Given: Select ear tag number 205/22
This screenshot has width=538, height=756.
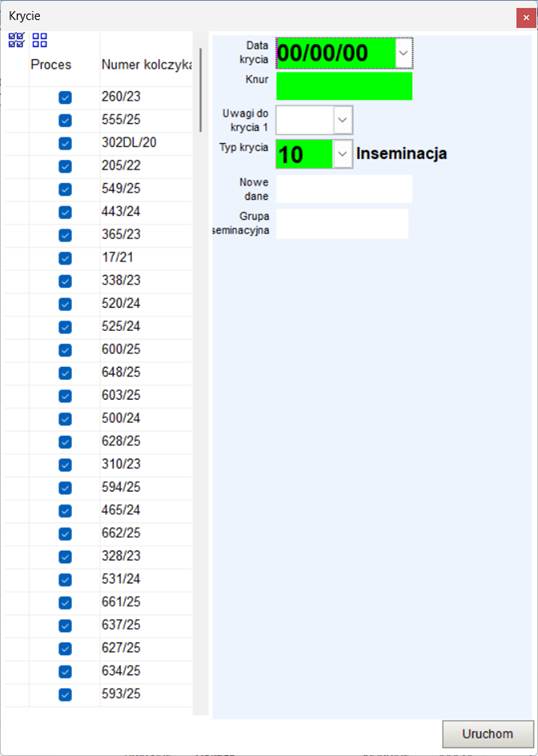Looking at the screenshot, I should point(121,166).
